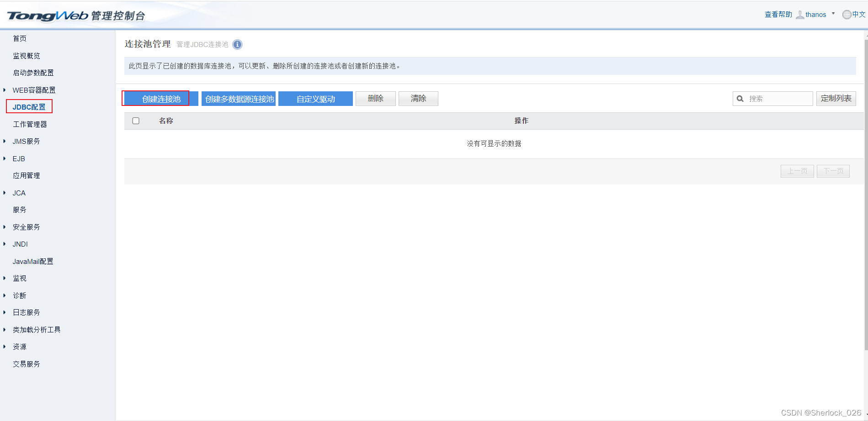This screenshot has height=421, width=868.
Task: Click the search magnifier icon
Action: pos(740,98)
